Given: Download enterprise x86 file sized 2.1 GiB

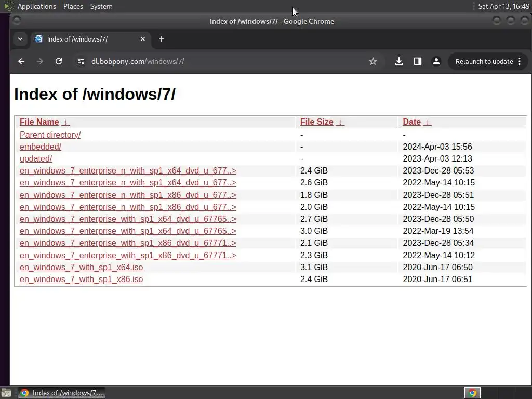Looking at the screenshot, I should click(x=128, y=243).
